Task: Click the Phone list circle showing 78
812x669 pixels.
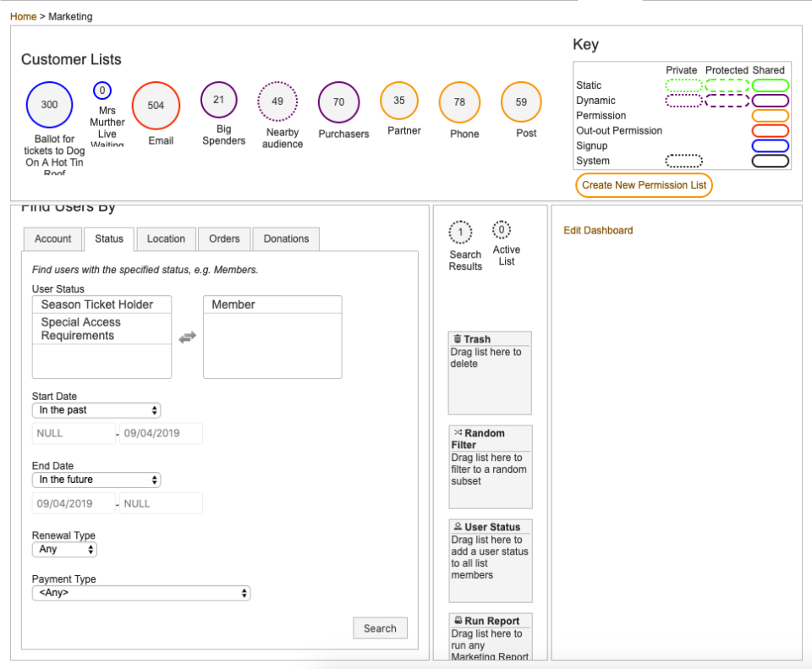Action: pos(460,102)
